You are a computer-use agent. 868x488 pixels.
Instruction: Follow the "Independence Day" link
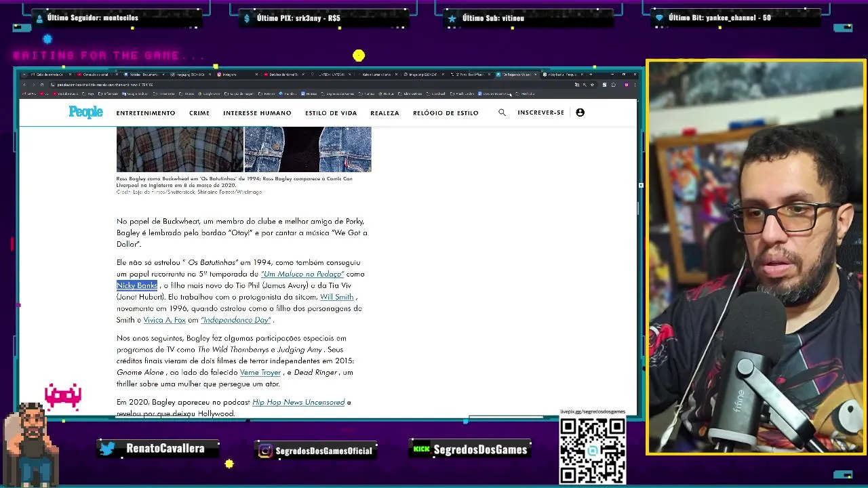[236, 320]
